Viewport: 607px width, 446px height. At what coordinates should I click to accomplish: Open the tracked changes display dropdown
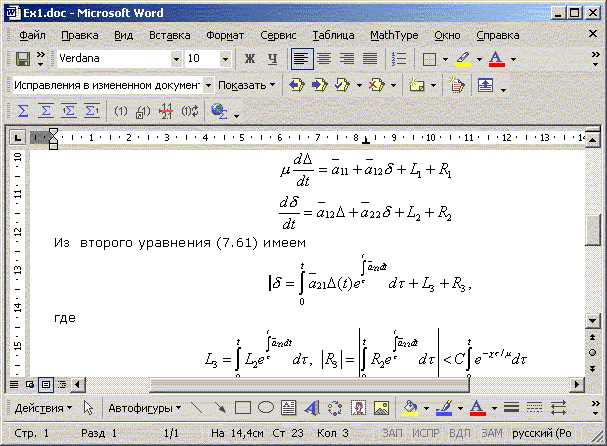click(208, 85)
